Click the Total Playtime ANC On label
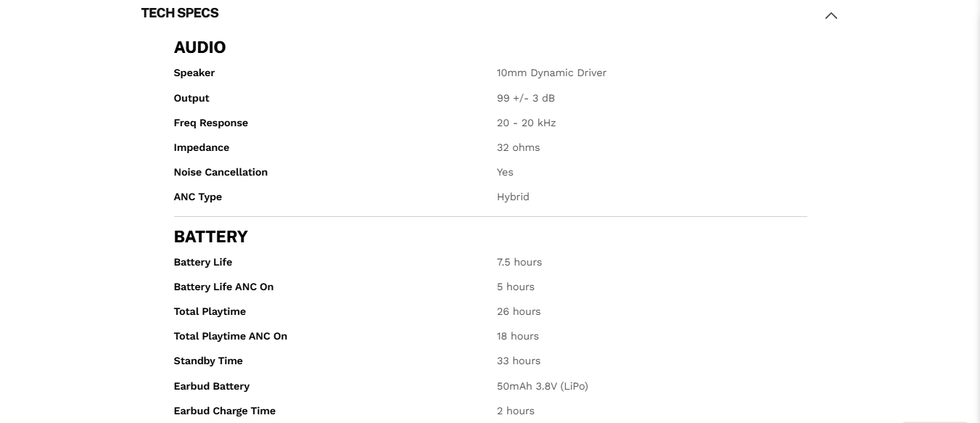This screenshot has height=423, width=980. [x=231, y=336]
